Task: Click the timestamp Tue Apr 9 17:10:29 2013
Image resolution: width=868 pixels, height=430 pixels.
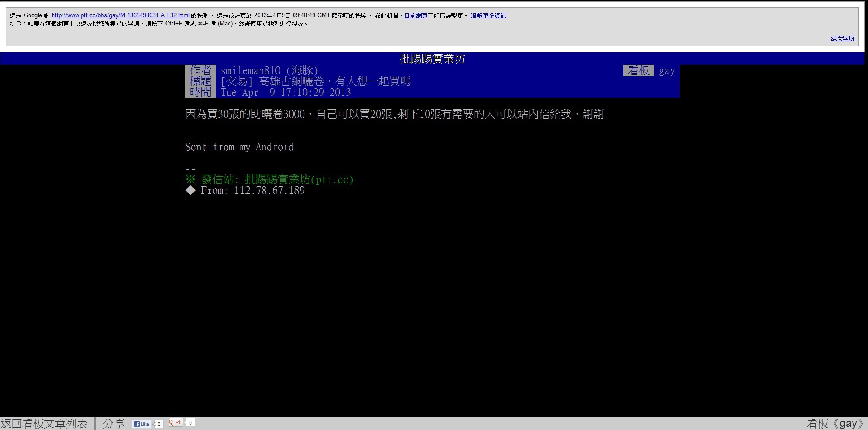Action: point(285,92)
